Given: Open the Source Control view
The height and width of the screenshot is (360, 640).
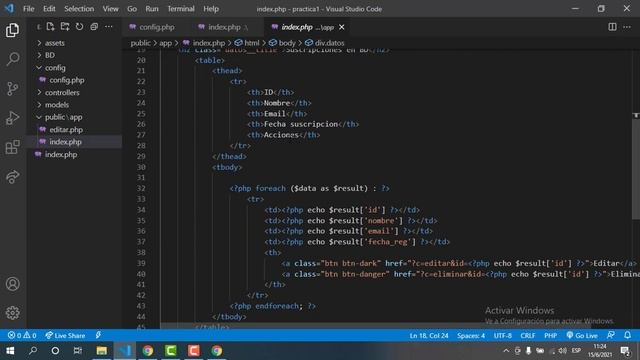Looking at the screenshot, I should click(x=12, y=89).
